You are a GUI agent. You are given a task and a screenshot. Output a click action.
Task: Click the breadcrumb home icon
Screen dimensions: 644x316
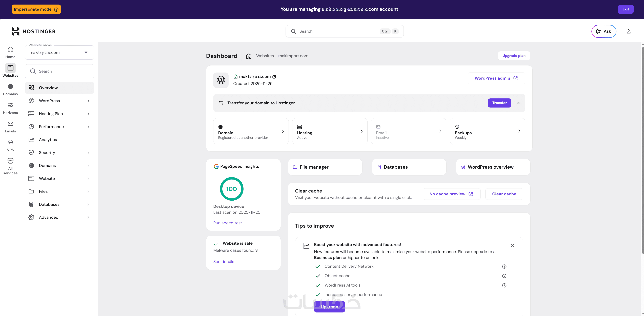[x=249, y=56]
